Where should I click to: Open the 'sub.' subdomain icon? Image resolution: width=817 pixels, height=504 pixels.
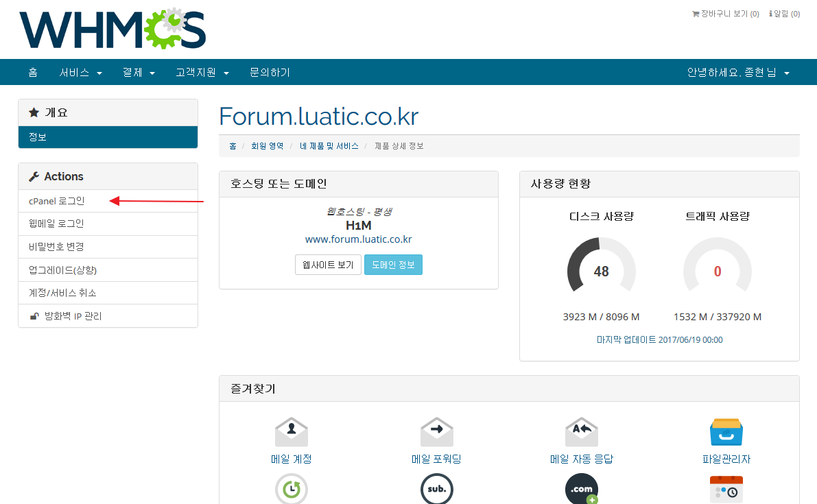pyautogui.click(x=436, y=489)
